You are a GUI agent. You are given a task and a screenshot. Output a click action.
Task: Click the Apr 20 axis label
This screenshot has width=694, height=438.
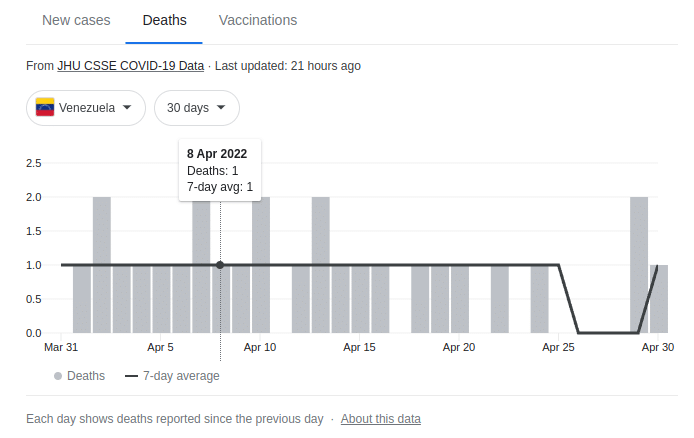(458, 347)
